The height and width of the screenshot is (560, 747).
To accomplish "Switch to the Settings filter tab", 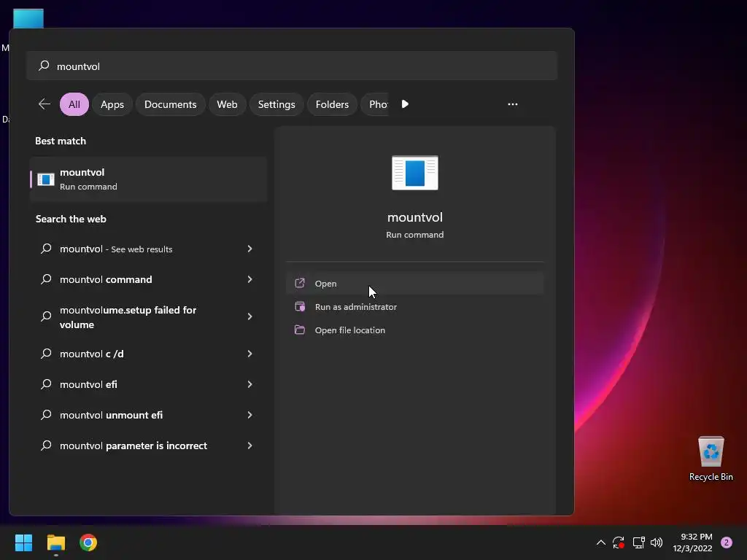I will tap(276, 104).
